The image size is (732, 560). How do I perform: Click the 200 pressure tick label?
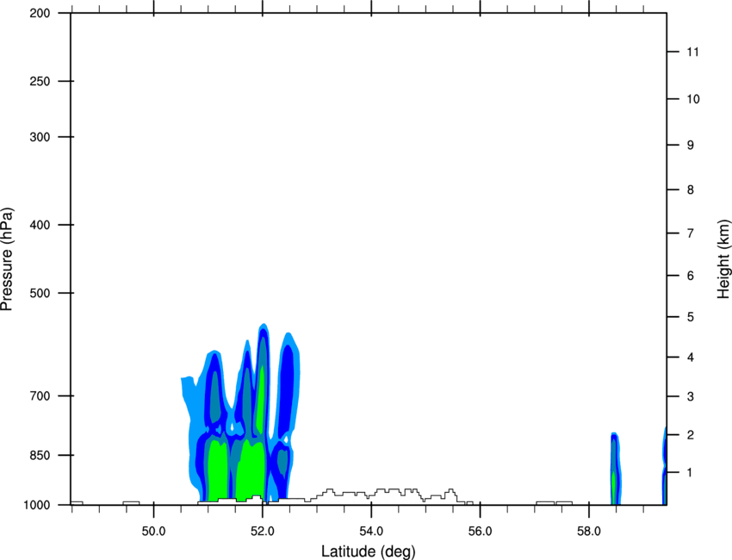(40, 13)
